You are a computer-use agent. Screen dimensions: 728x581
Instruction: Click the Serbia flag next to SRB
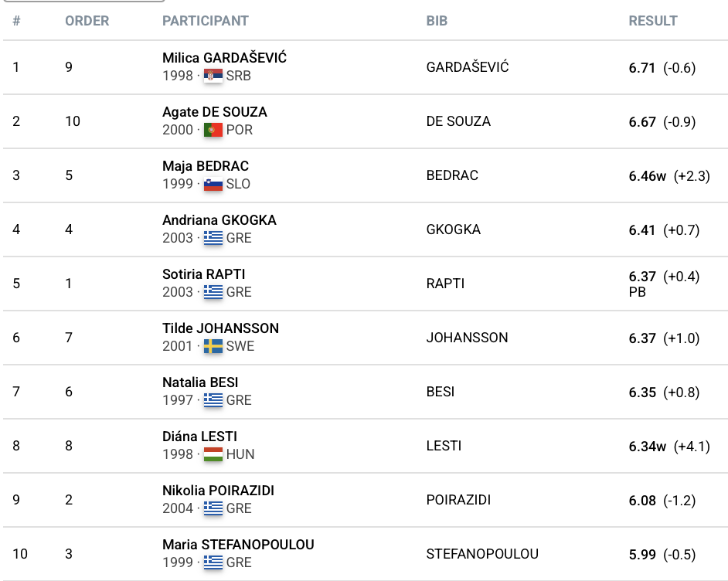[213, 76]
